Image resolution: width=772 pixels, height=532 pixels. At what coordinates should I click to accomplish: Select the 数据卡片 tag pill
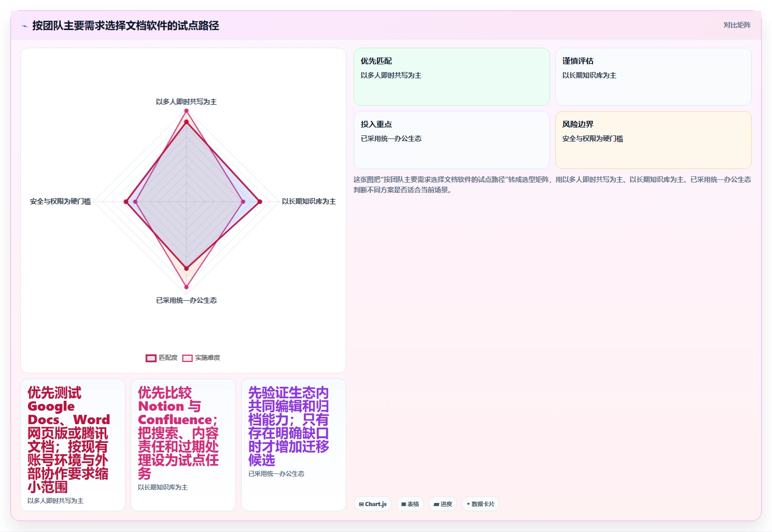[x=481, y=504]
